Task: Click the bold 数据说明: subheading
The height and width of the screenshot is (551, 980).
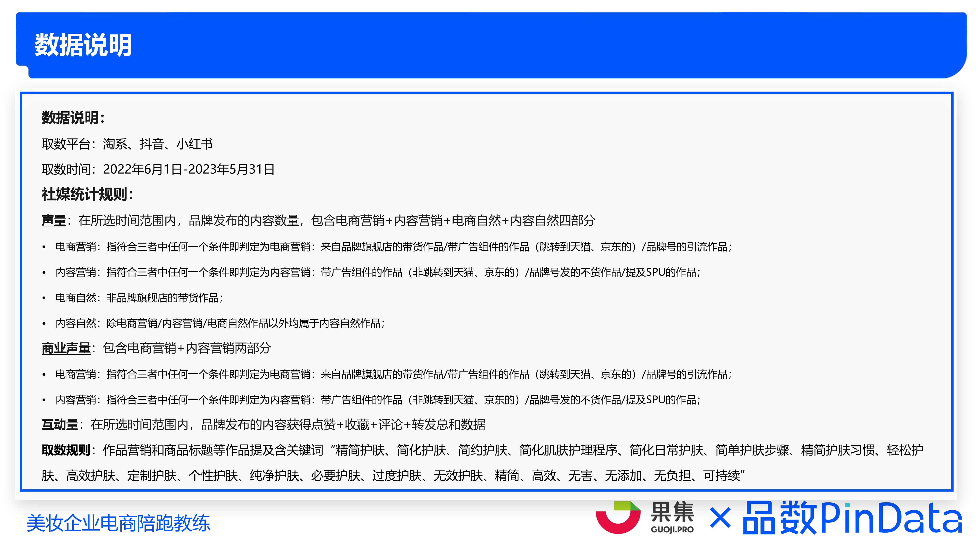Action: tap(73, 118)
